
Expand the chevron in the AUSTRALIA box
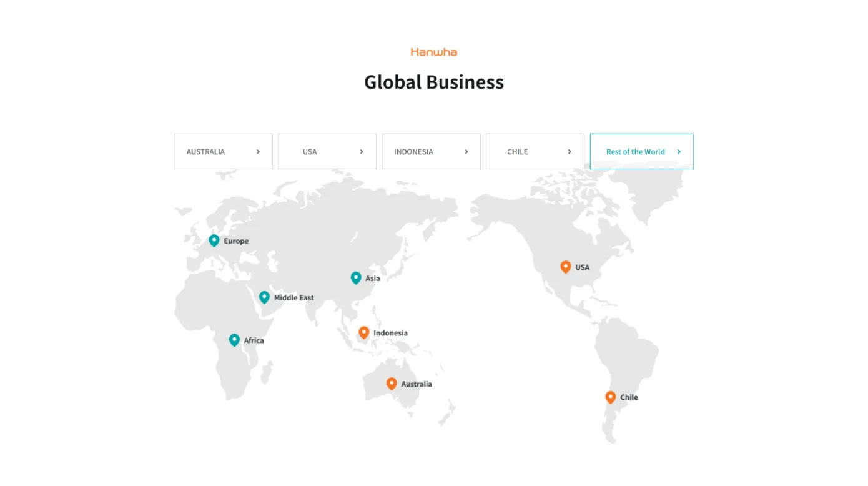pyautogui.click(x=258, y=152)
